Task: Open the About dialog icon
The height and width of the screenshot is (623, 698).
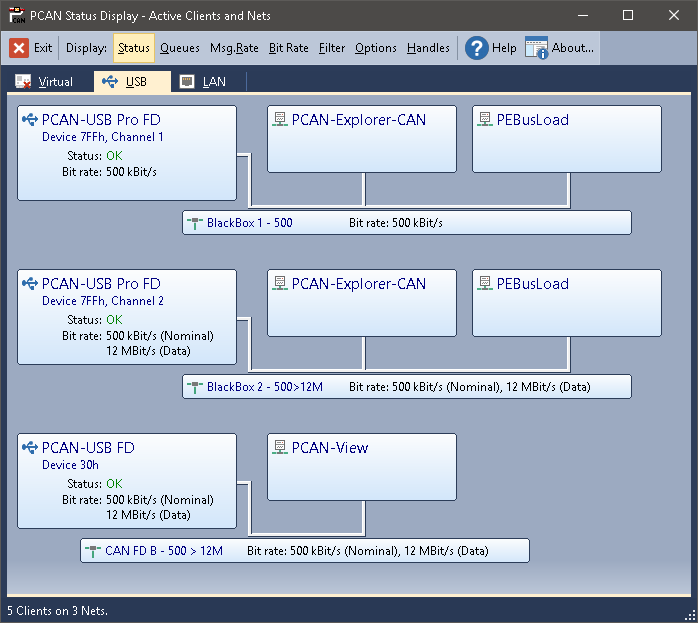Action: tap(537, 48)
